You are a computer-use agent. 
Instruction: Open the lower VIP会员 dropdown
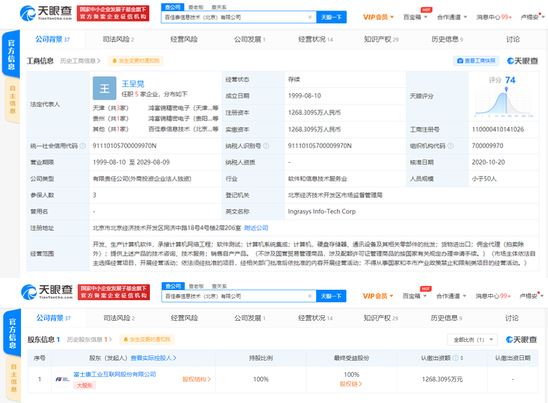pos(378,296)
